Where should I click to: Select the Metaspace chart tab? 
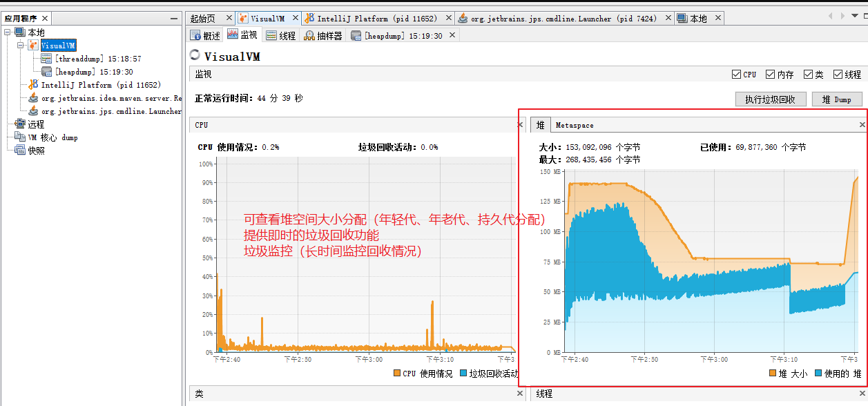(x=575, y=125)
